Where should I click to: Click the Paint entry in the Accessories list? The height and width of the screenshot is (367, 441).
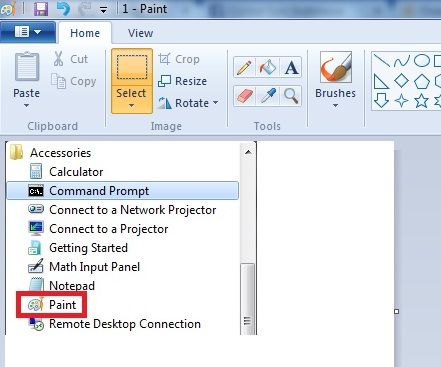tap(52, 305)
